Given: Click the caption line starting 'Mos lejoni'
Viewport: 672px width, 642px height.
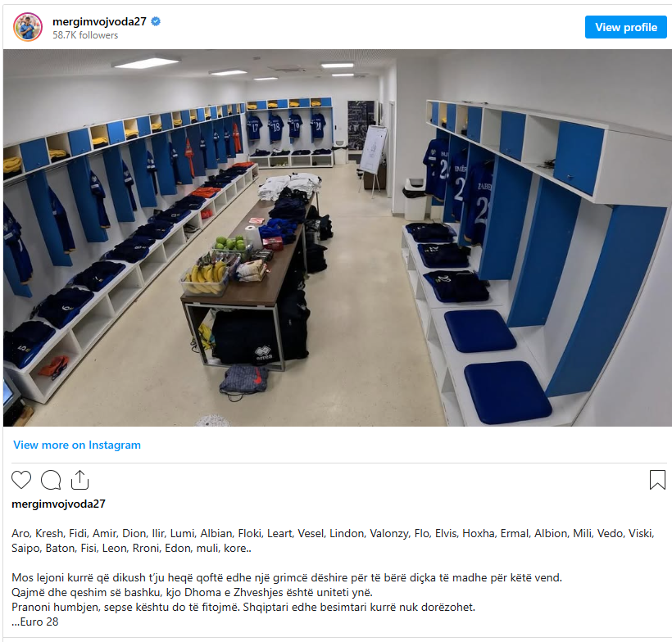Looking at the screenshot, I should 287,578.
